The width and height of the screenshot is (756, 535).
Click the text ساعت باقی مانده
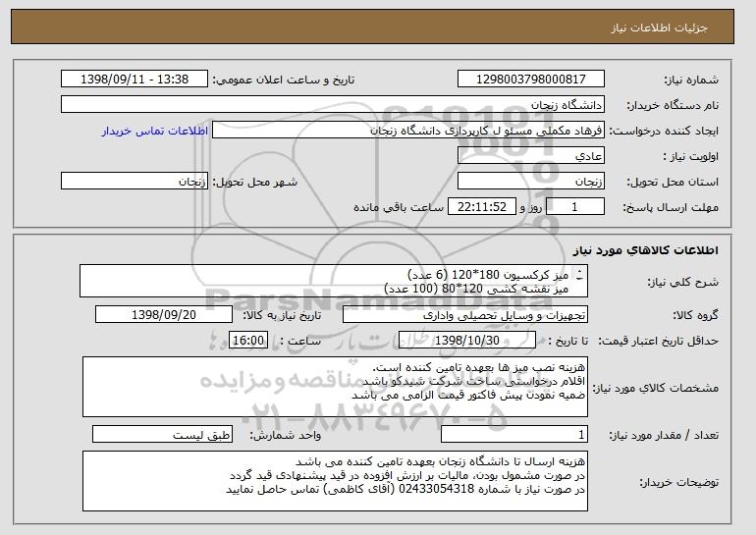point(399,207)
